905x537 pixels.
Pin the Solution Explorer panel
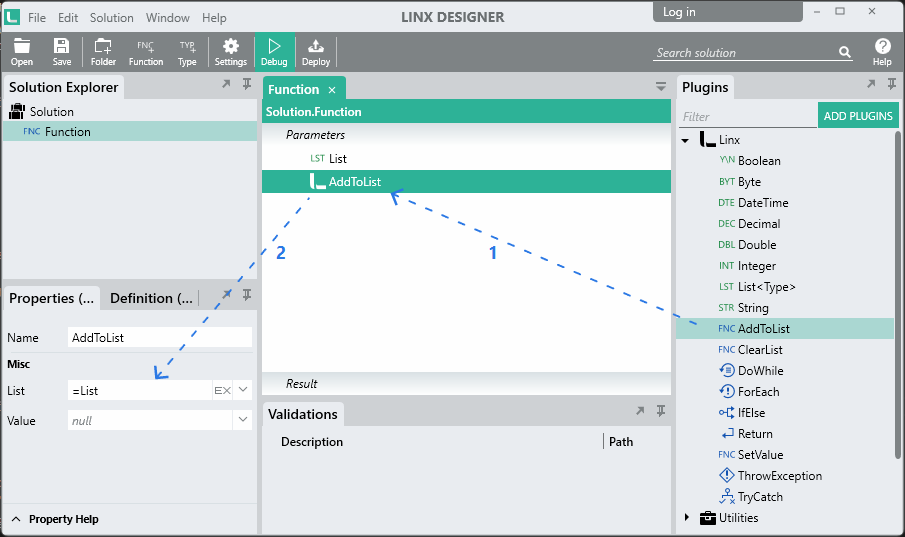pyautogui.click(x=246, y=84)
